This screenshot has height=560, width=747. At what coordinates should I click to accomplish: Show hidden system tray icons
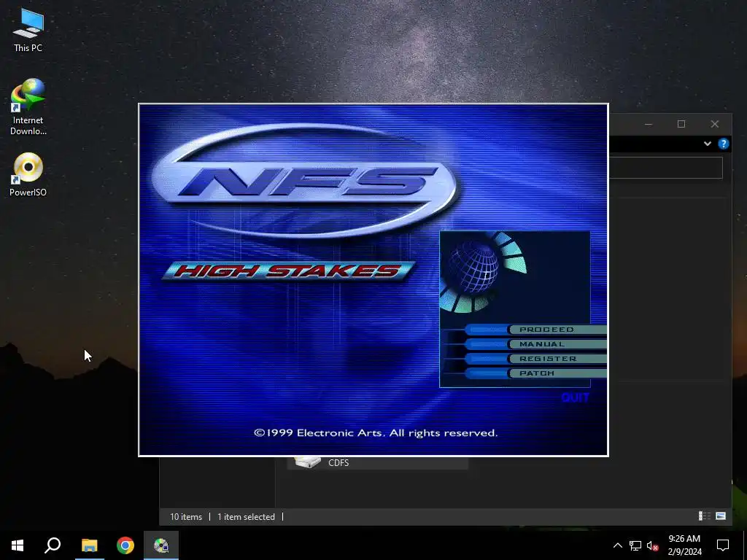click(617, 545)
